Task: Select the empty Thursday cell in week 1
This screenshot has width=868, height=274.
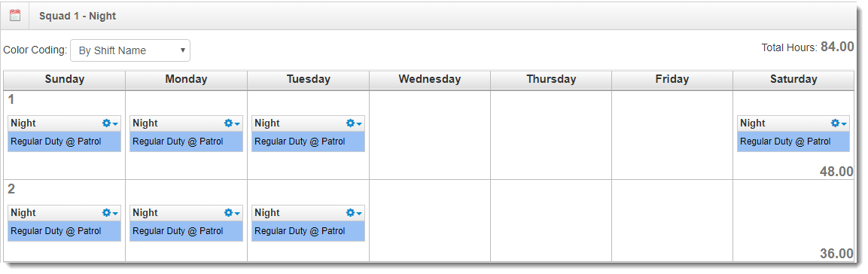Action: (551, 135)
